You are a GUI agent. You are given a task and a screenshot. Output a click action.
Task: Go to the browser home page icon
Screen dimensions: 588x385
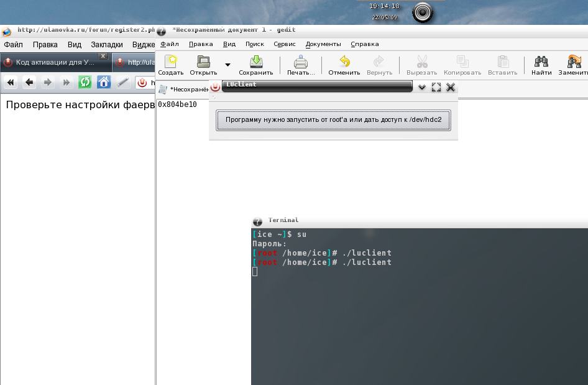coord(104,82)
